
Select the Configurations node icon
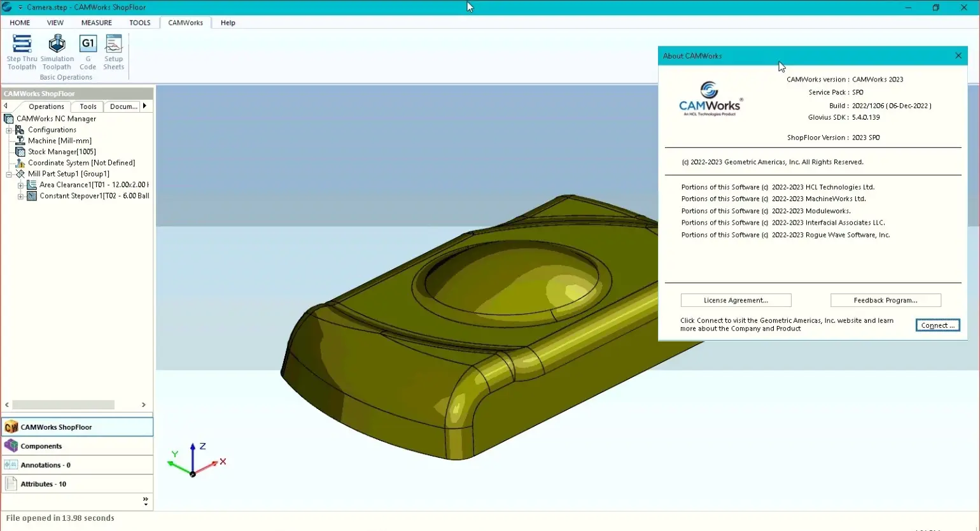click(x=20, y=130)
